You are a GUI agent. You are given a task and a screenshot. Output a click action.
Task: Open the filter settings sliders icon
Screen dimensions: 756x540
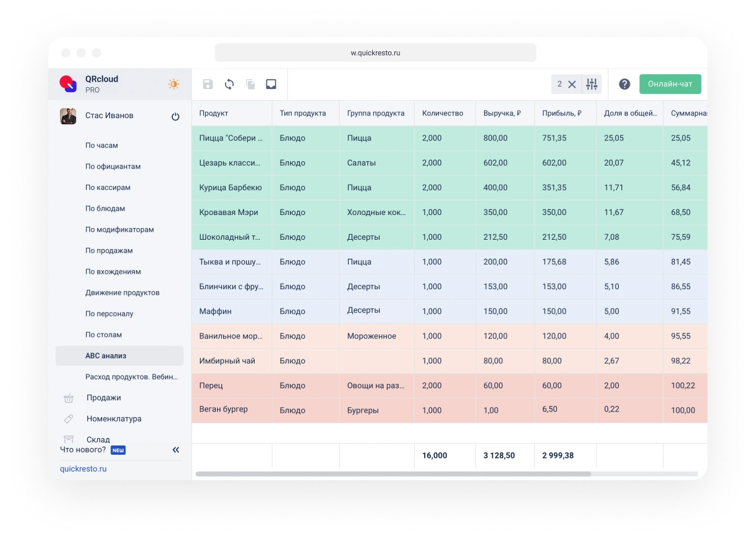coord(592,85)
